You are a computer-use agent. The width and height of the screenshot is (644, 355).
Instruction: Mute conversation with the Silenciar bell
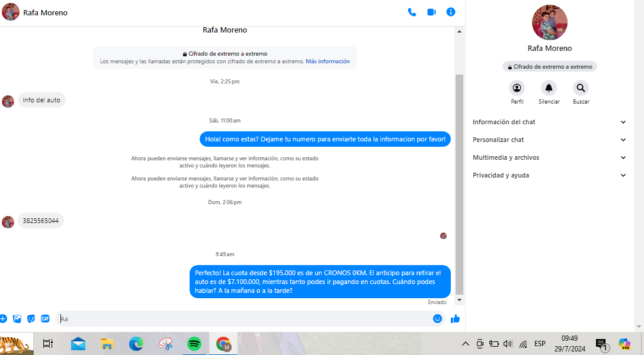(549, 88)
